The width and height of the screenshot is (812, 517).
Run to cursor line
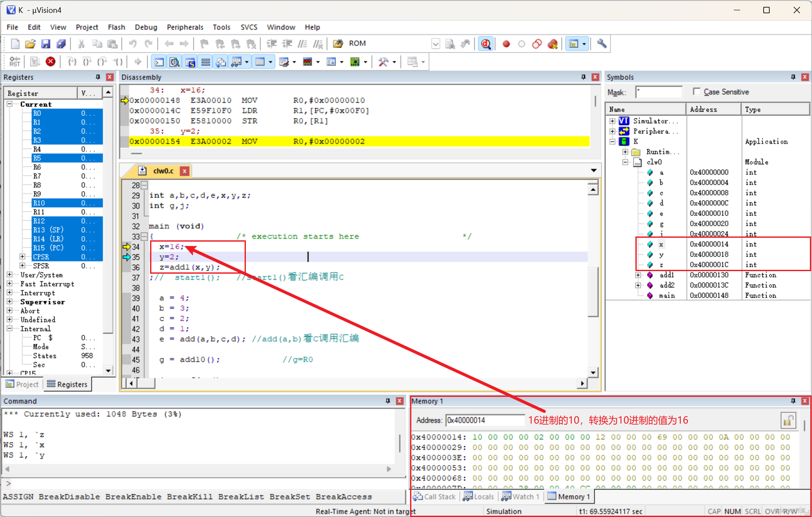click(118, 62)
